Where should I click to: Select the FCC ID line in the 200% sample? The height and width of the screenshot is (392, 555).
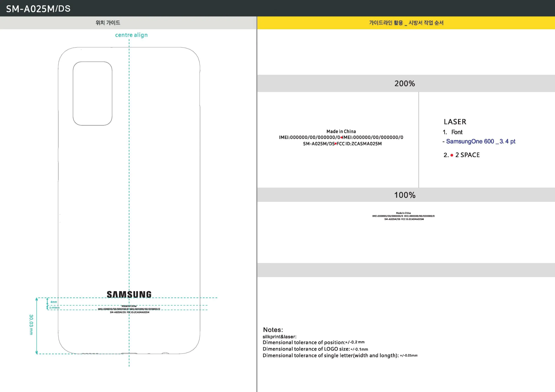(x=342, y=144)
